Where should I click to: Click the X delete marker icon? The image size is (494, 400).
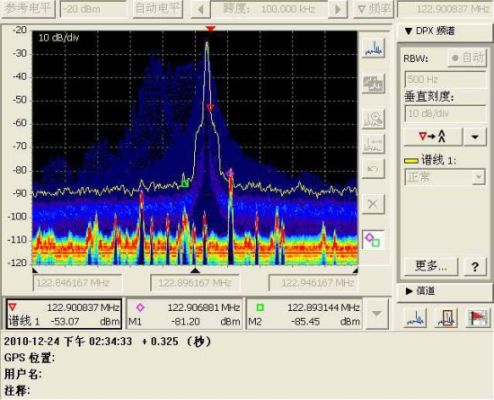(373, 204)
